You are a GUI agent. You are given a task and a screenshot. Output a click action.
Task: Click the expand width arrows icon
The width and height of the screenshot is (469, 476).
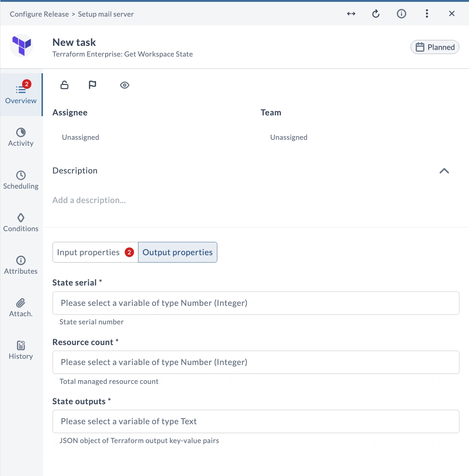tap(351, 14)
